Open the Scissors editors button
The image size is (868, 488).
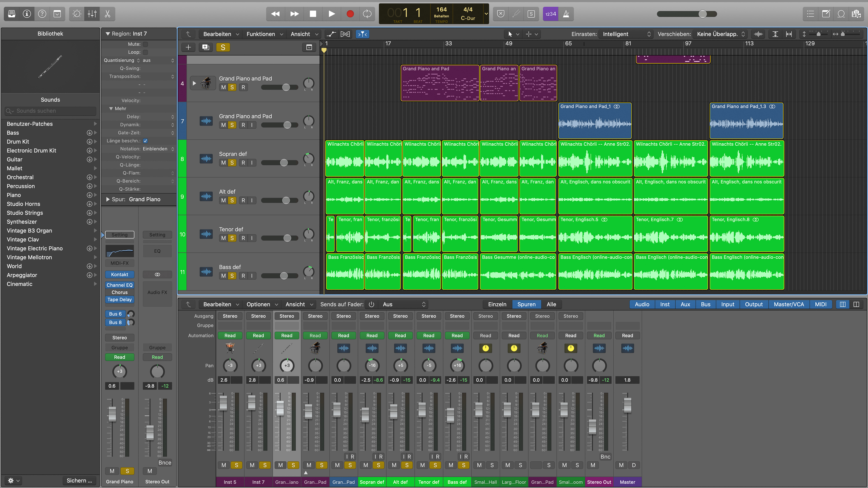[108, 14]
